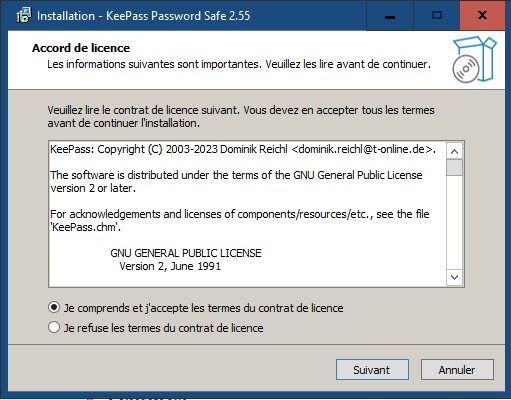Click the title bar text "Installation - KeePass Password Safe 2.55"

(143, 16)
